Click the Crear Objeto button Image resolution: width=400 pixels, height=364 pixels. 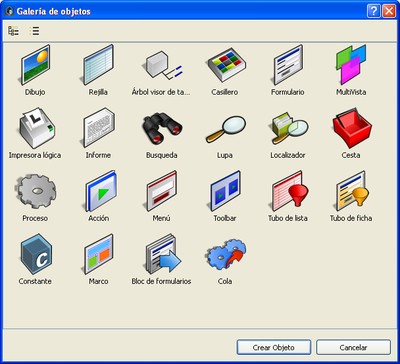(274, 347)
